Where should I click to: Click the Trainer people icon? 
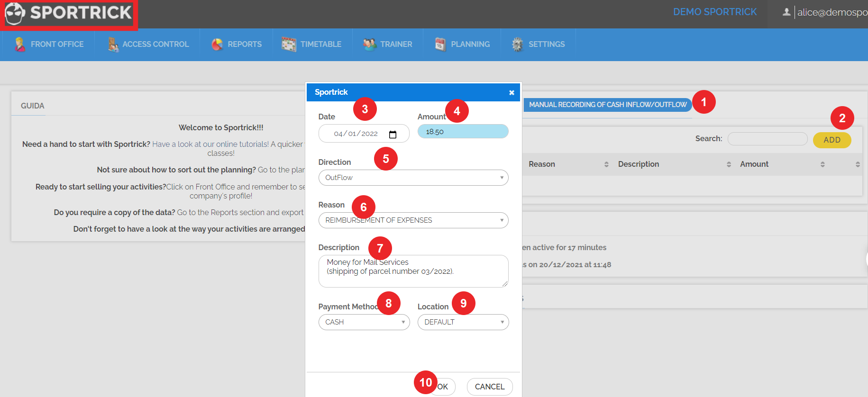pyautogui.click(x=369, y=44)
